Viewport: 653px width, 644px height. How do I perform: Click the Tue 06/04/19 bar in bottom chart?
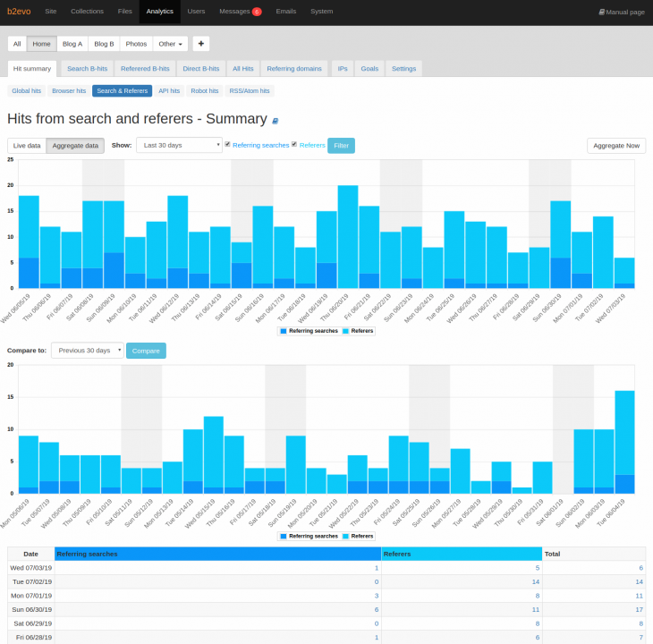tap(624, 442)
